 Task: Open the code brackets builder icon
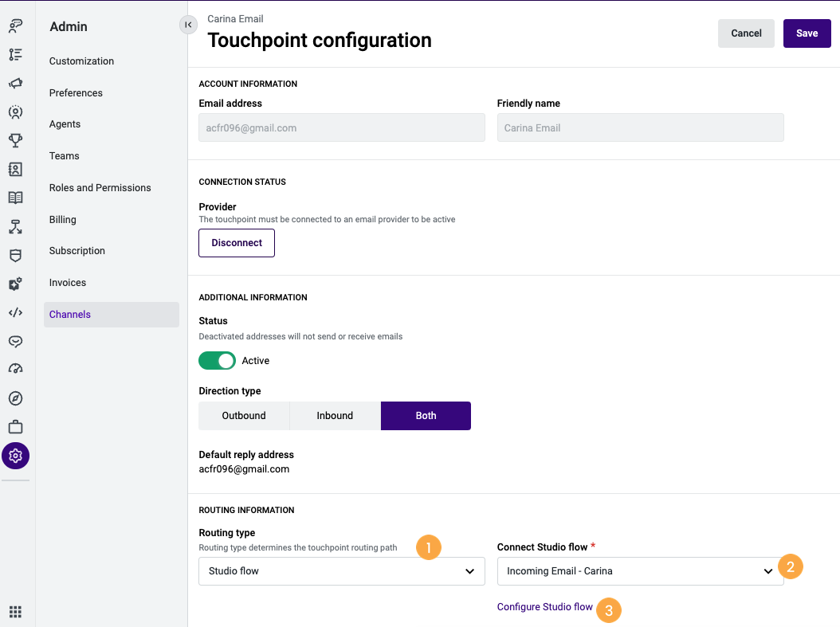tap(15, 312)
